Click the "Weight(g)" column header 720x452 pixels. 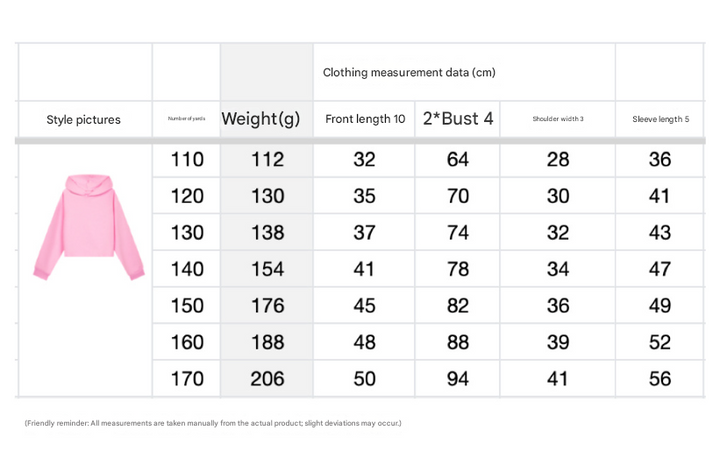tap(261, 119)
